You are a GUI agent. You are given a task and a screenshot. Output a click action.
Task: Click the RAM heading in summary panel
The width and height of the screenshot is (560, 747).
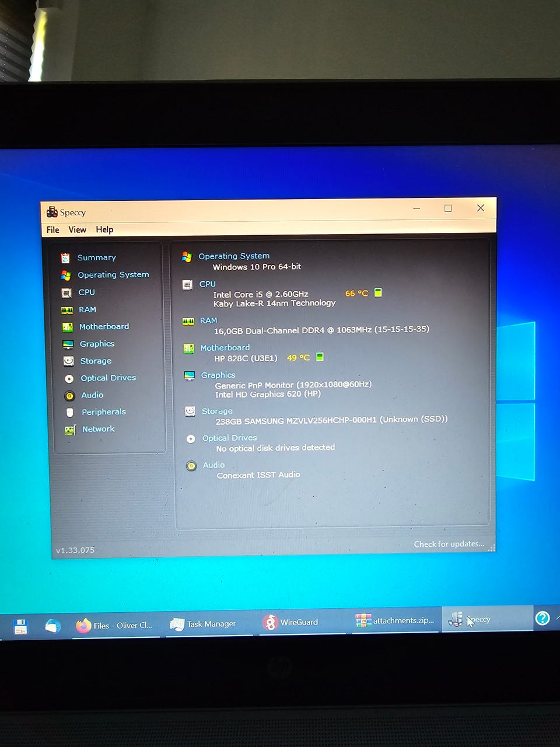[x=208, y=320]
